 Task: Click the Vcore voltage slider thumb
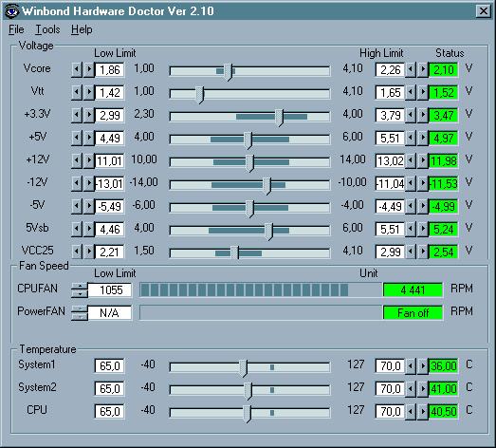[228, 72]
